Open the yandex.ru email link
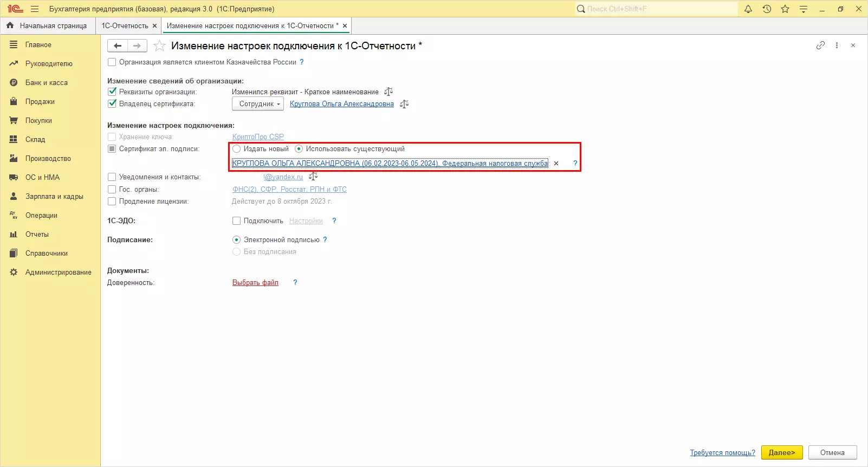The image size is (868, 467). coord(283,177)
